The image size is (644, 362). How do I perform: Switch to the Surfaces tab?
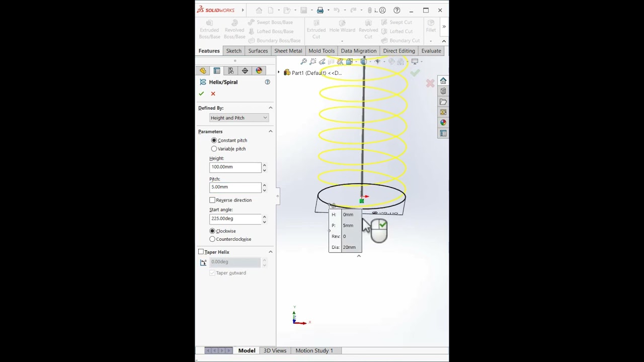(258, 51)
